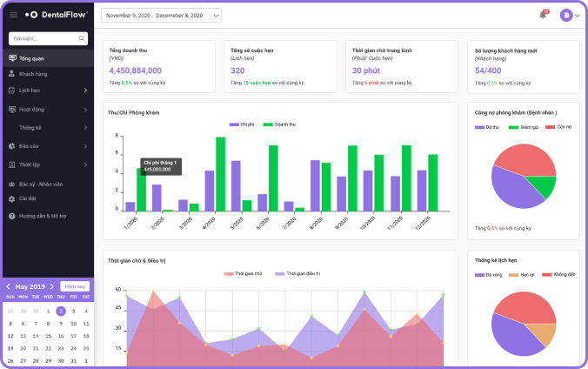The image size is (588, 369).
Task: Click the user avatar D icon
Action: click(566, 15)
